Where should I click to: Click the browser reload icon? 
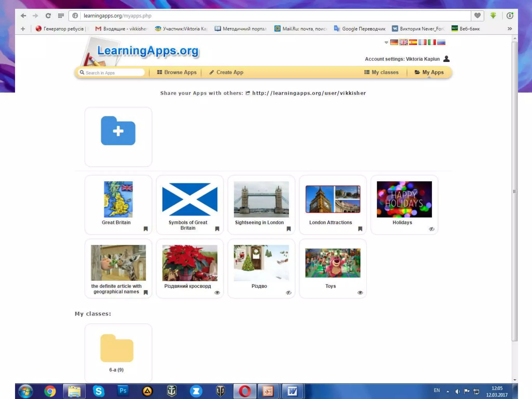point(48,16)
